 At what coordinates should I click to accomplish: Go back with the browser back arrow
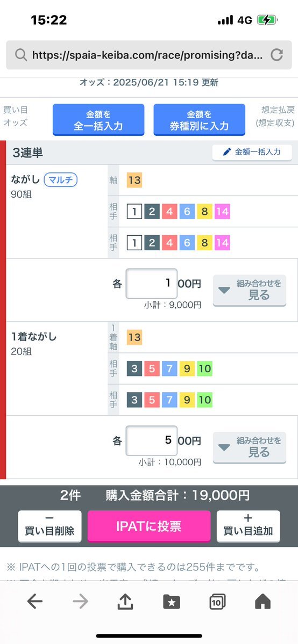35,602
